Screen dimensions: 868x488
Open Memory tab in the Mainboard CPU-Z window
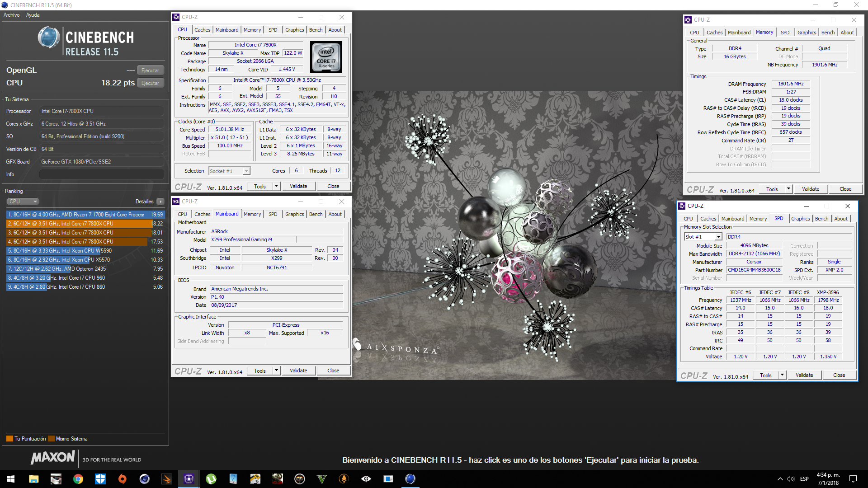point(252,214)
